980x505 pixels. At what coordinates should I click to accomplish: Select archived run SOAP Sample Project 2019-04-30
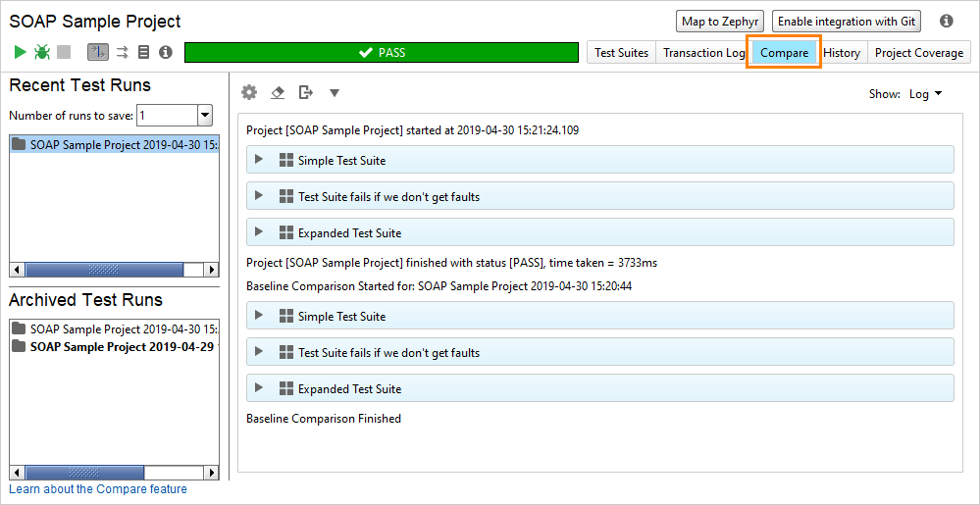coord(115,328)
